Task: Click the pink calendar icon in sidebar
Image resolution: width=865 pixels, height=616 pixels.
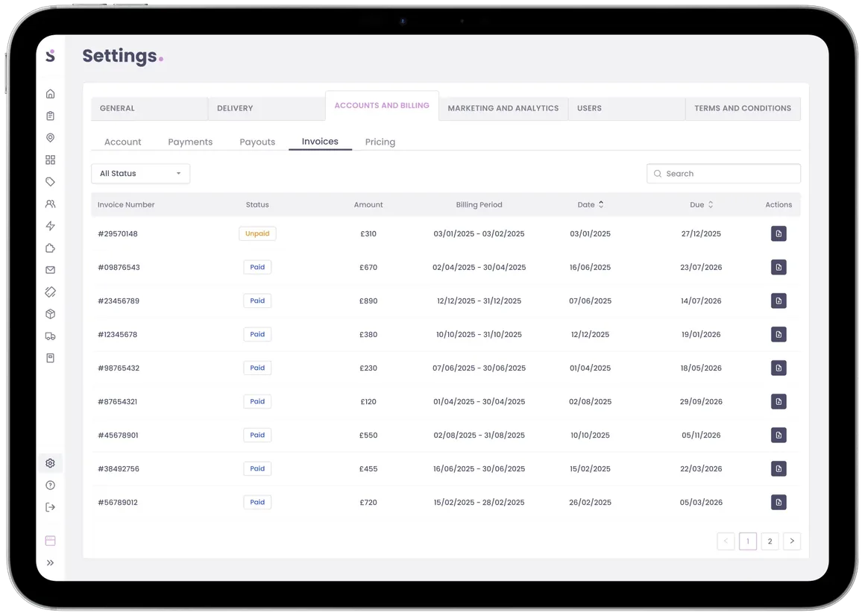Action: pos(50,541)
